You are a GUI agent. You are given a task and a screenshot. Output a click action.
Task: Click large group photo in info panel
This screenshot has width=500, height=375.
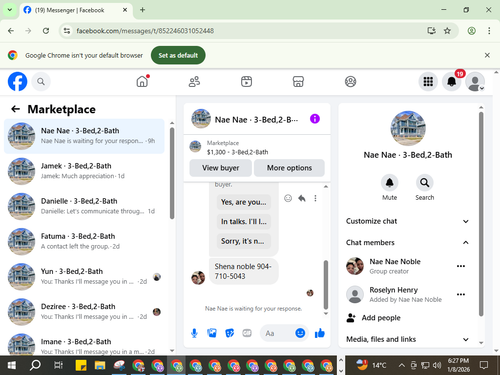[x=408, y=128]
